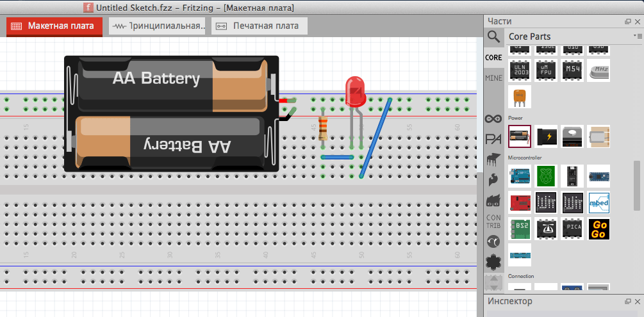This screenshot has height=317, width=644.
Task: Open the CONTRIB parts bin
Action: coord(493,221)
